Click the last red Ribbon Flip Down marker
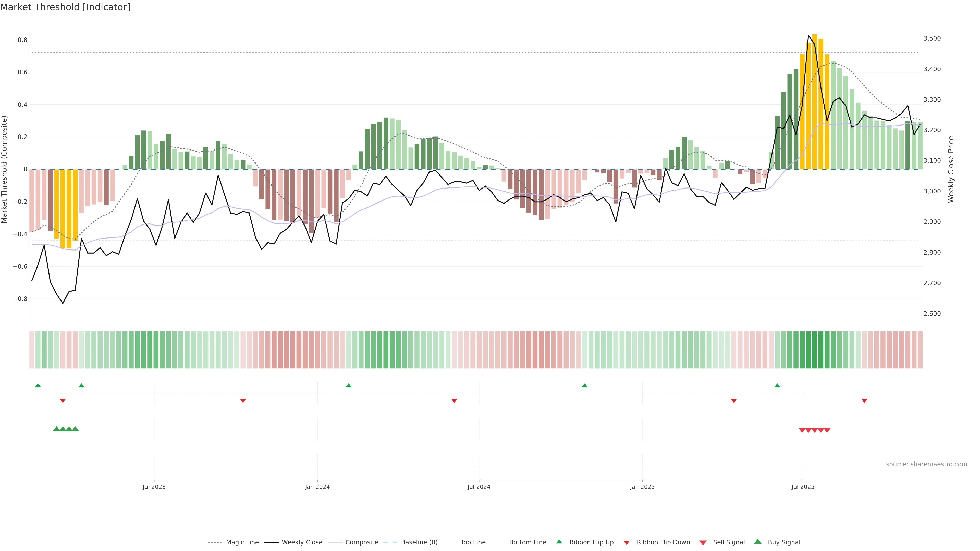This screenshot has height=551, width=980. coord(864,400)
